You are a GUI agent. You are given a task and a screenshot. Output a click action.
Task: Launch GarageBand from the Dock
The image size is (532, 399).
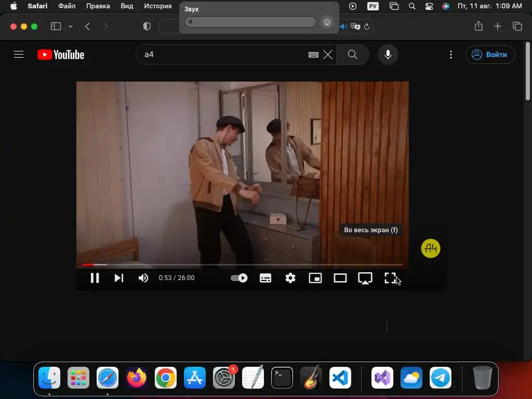pyautogui.click(x=311, y=378)
